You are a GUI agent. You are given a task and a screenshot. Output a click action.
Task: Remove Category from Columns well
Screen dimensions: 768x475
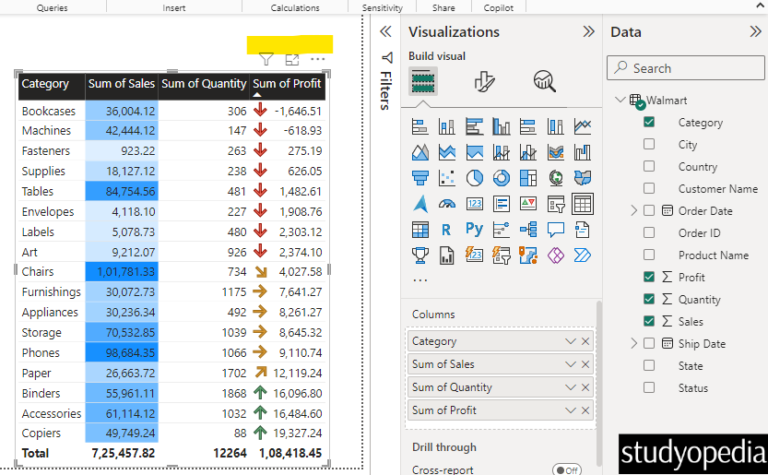[x=585, y=341]
